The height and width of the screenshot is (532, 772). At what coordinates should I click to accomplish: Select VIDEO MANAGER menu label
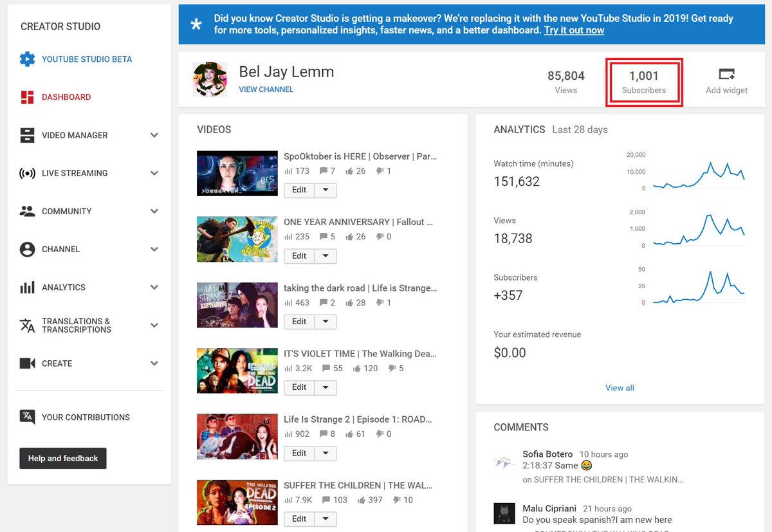tap(75, 135)
